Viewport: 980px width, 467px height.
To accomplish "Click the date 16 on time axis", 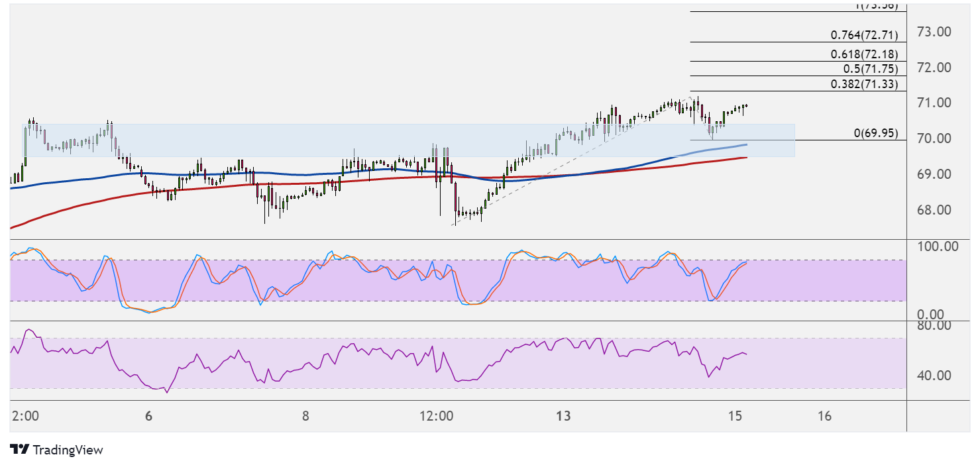I will tap(824, 417).
